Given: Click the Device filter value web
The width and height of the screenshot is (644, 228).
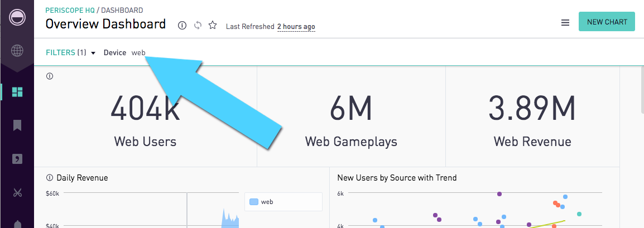Looking at the screenshot, I should point(138,52).
